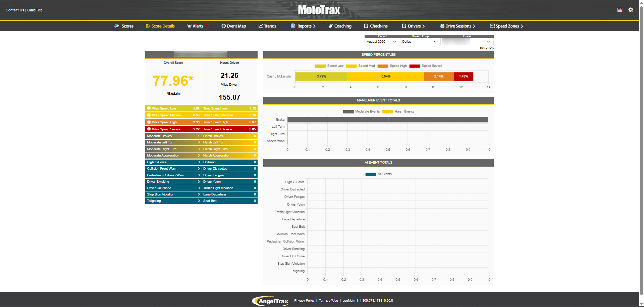Click the Brake moderate events bar

pyautogui.click(x=388, y=120)
